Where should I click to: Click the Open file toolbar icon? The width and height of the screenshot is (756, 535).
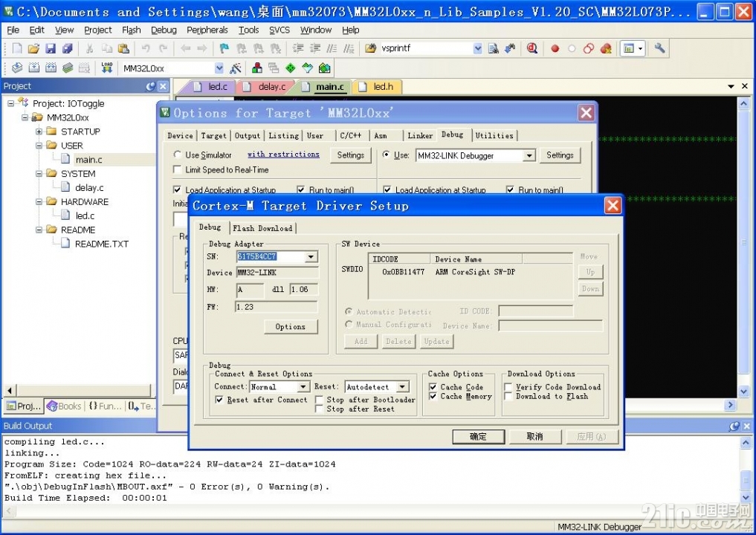pyautogui.click(x=33, y=48)
